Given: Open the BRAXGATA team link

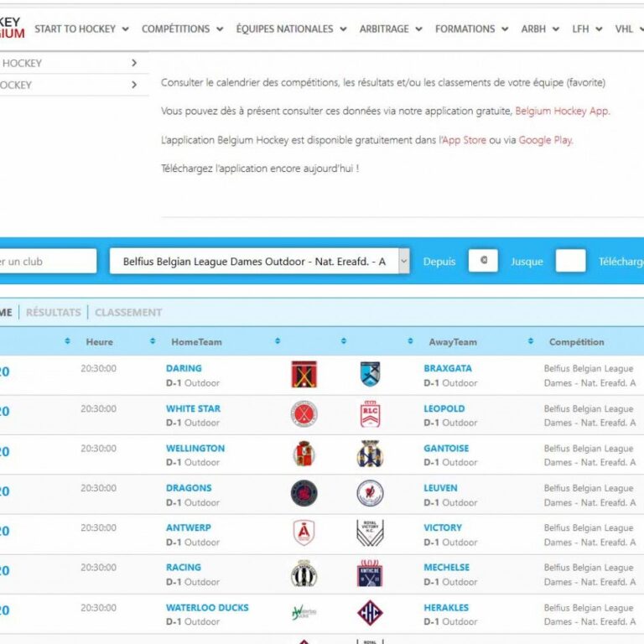Looking at the screenshot, I should pos(448,368).
